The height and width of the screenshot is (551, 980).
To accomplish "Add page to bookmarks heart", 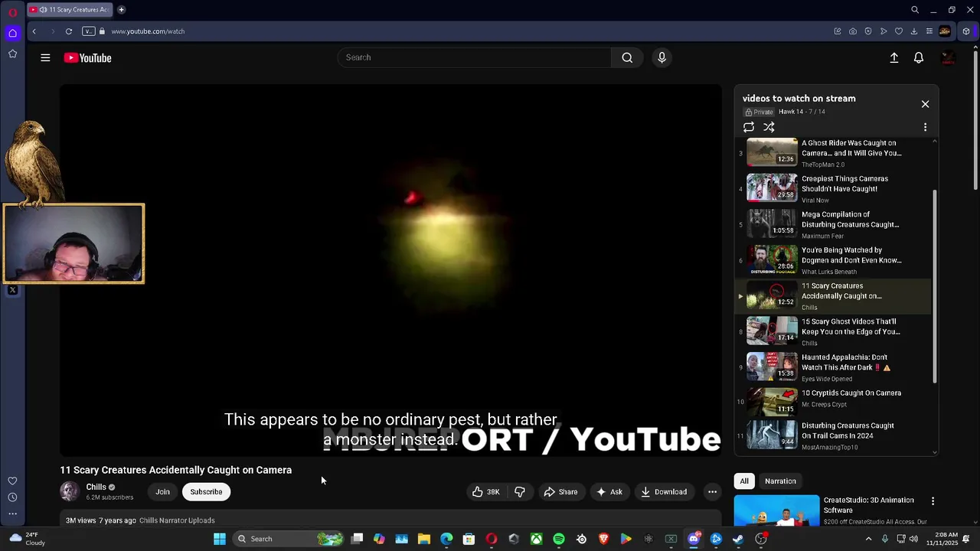I will click(x=899, y=31).
